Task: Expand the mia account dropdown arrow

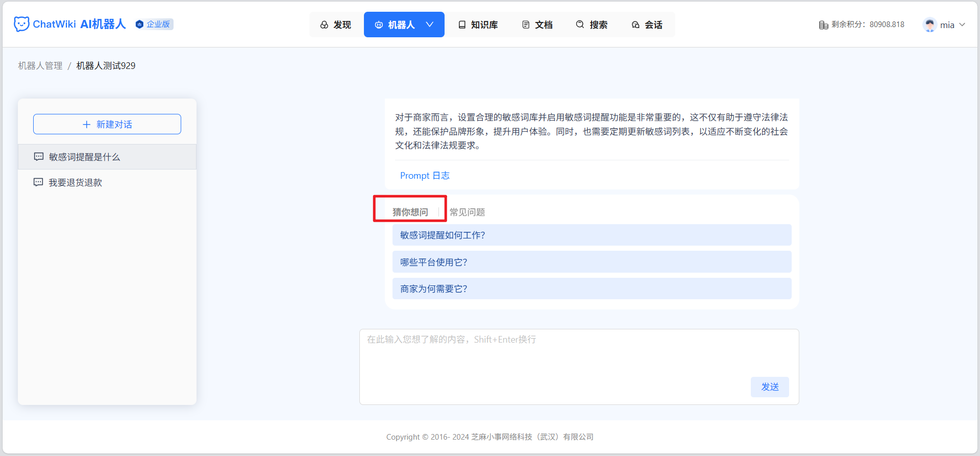Action: 962,25
